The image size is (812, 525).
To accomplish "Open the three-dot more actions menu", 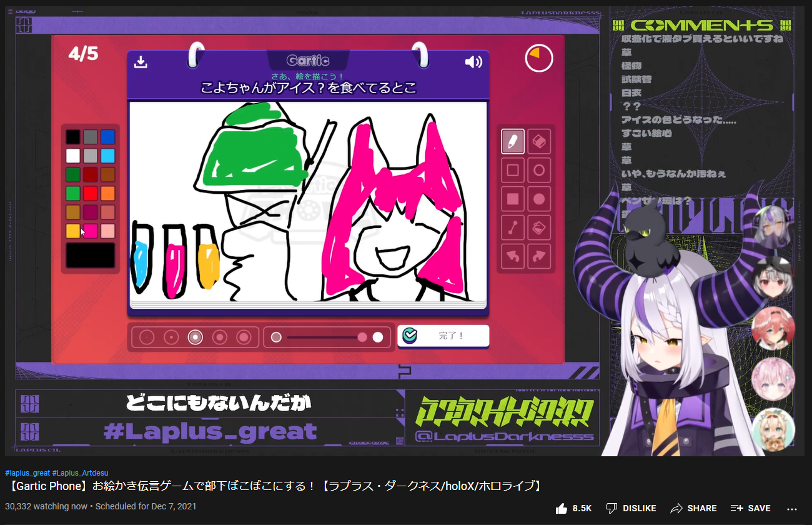I will [792, 509].
